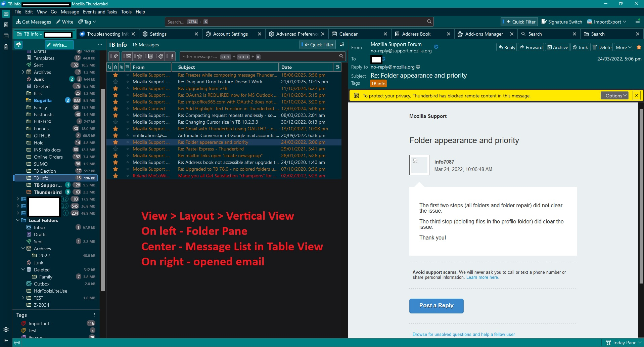
Task: Sort messages by the star column header
Action: coord(116,67)
